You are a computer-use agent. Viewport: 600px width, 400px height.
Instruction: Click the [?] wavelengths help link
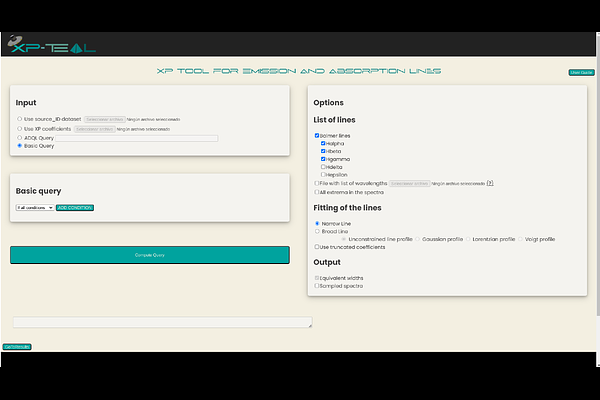pos(490,183)
